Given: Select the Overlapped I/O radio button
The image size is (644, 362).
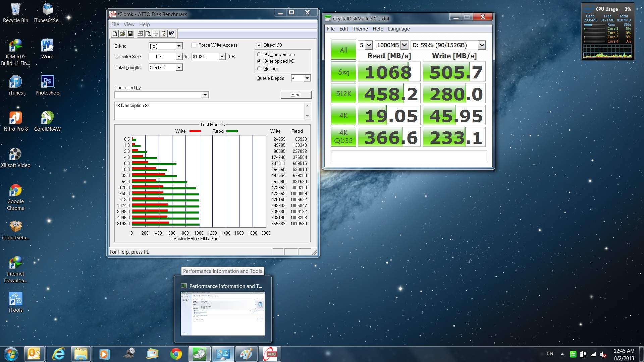Looking at the screenshot, I should click(259, 61).
